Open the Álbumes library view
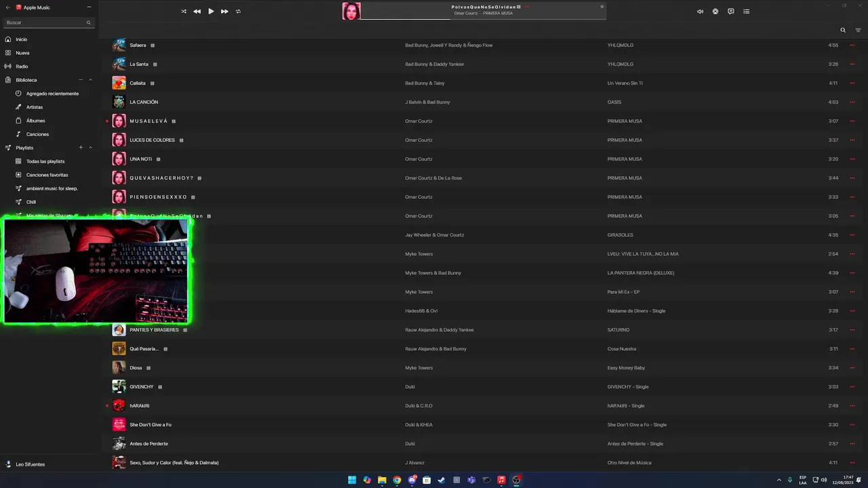 point(35,121)
